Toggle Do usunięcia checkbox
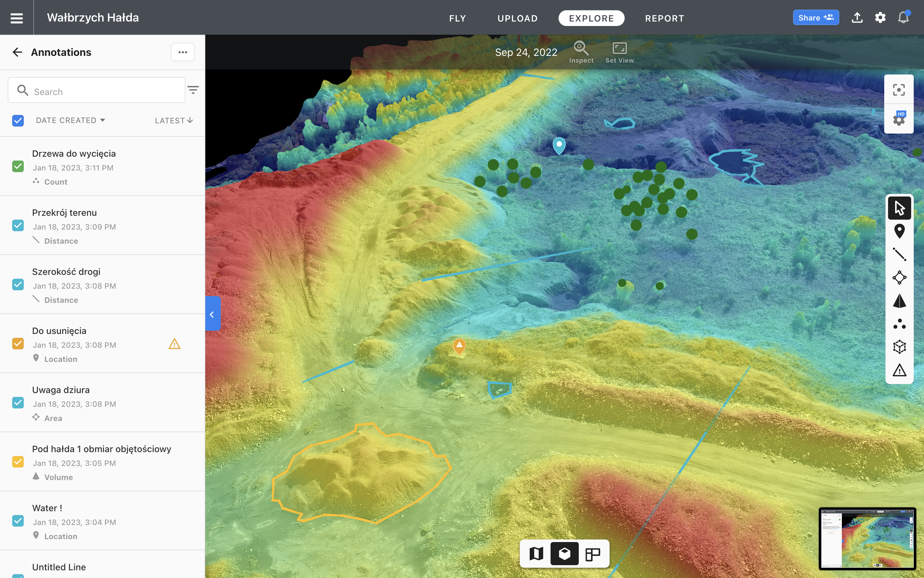The image size is (924, 578). point(18,344)
